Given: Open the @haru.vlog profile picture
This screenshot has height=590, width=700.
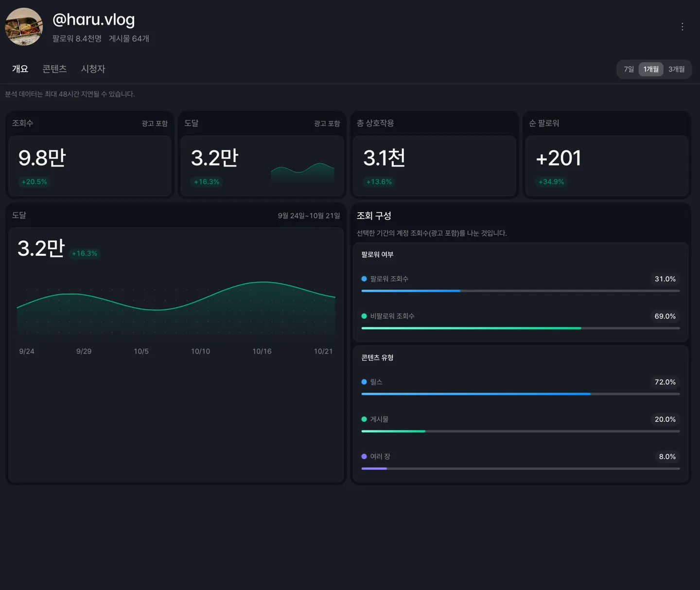Looking at the screenshot, I should click(x=24, y=27).
